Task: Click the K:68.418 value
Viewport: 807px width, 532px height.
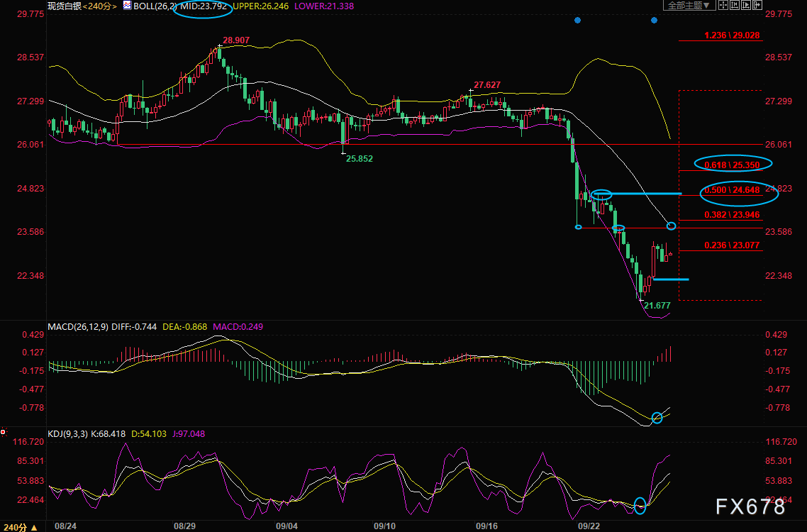Action: tap(108, 433)
